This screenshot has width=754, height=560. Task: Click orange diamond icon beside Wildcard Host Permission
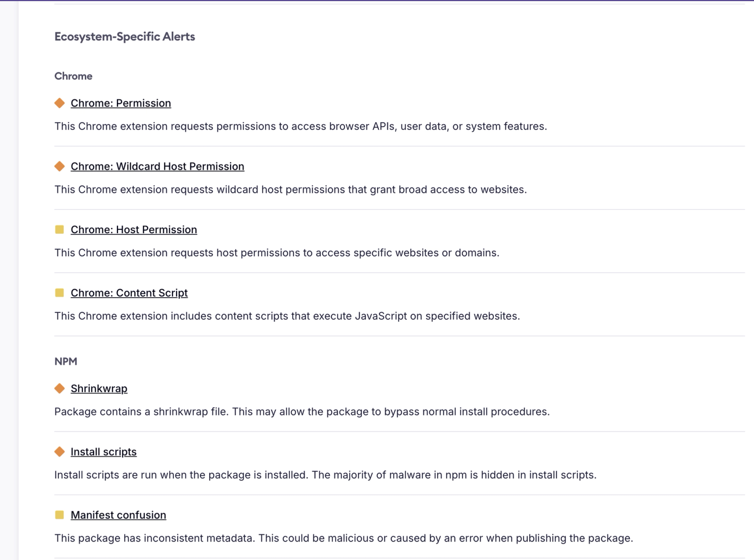pos(59,166)
